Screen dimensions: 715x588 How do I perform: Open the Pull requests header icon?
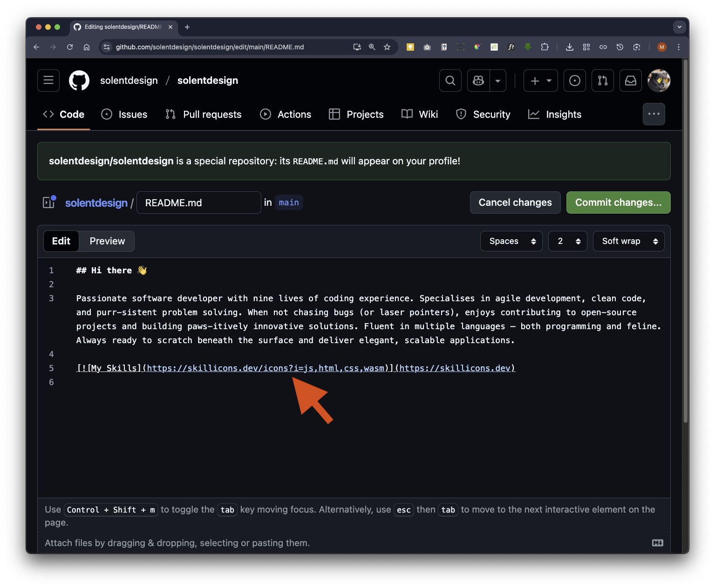[603, 81]
